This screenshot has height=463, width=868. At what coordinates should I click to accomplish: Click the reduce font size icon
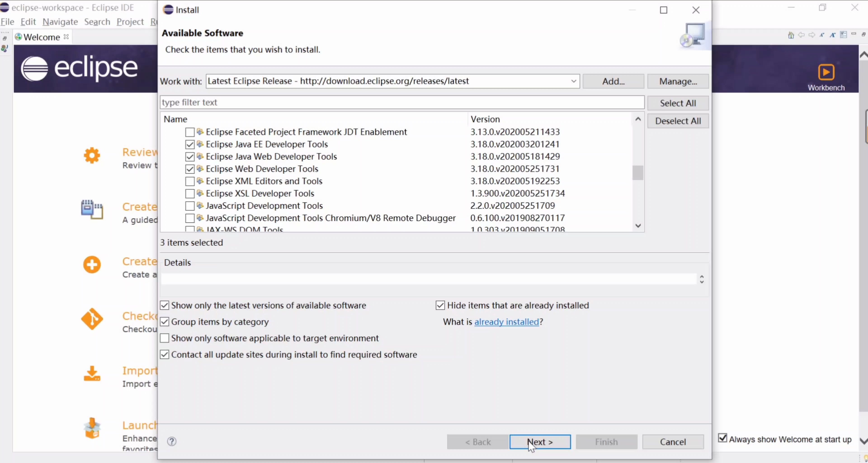[x=822, y=35]
